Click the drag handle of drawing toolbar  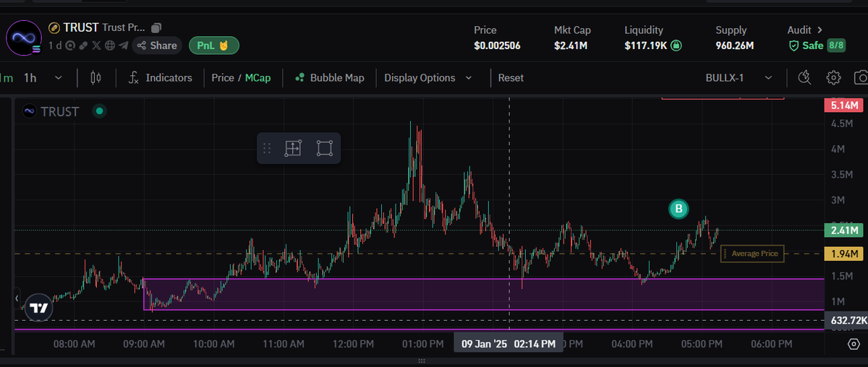tap(267, 148)
